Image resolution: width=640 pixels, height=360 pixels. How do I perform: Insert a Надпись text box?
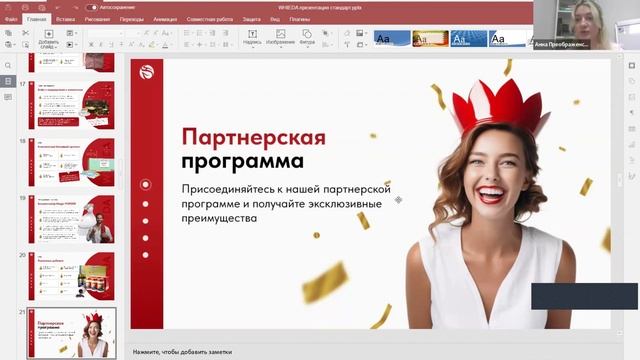pyautogui.click(x=252, y=39)
